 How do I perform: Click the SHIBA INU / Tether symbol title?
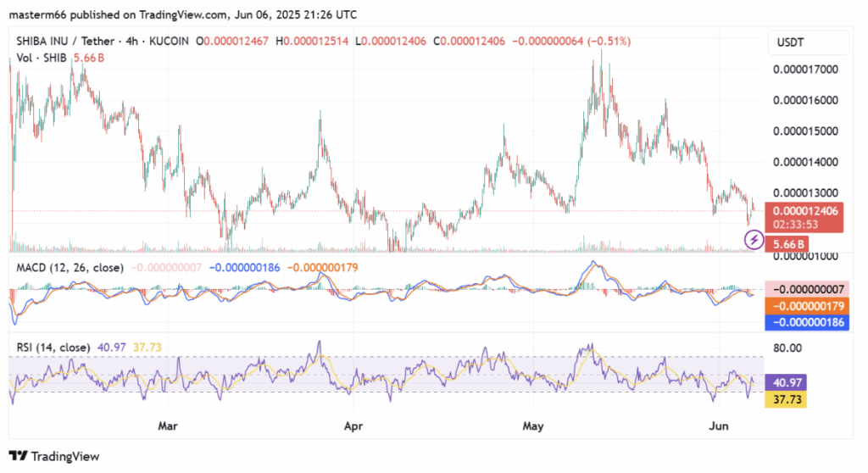pos(65,41)
